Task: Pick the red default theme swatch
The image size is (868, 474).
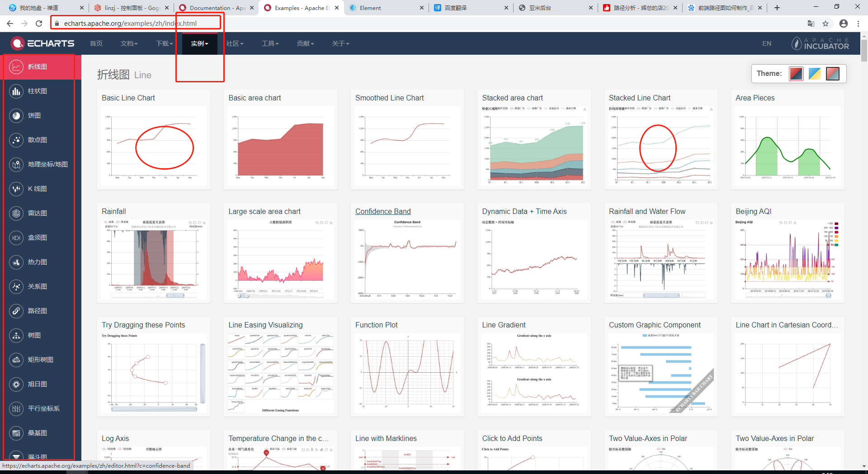Action: click(x=796, y=74)
